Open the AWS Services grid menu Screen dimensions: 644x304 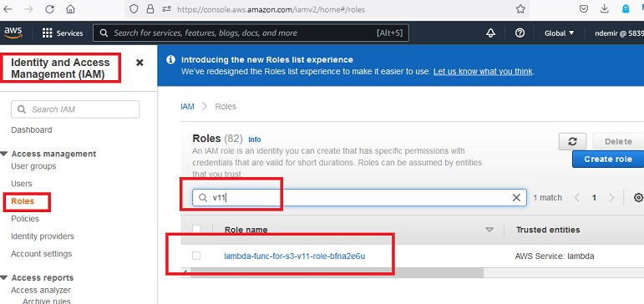pyautogui.click(x=63, y=33)
